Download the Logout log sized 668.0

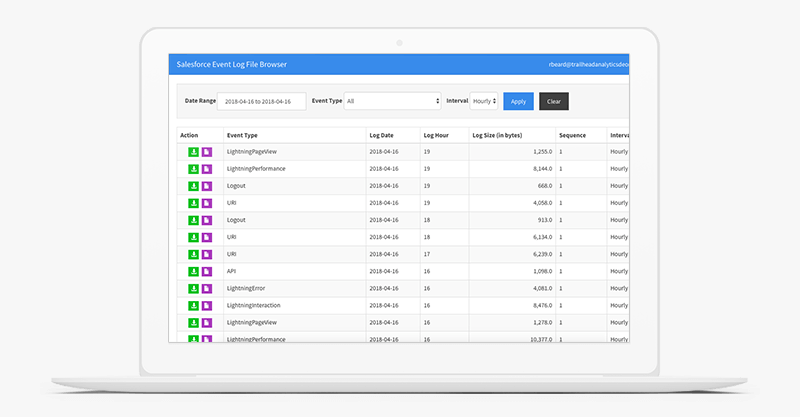[x=193, y=186]
